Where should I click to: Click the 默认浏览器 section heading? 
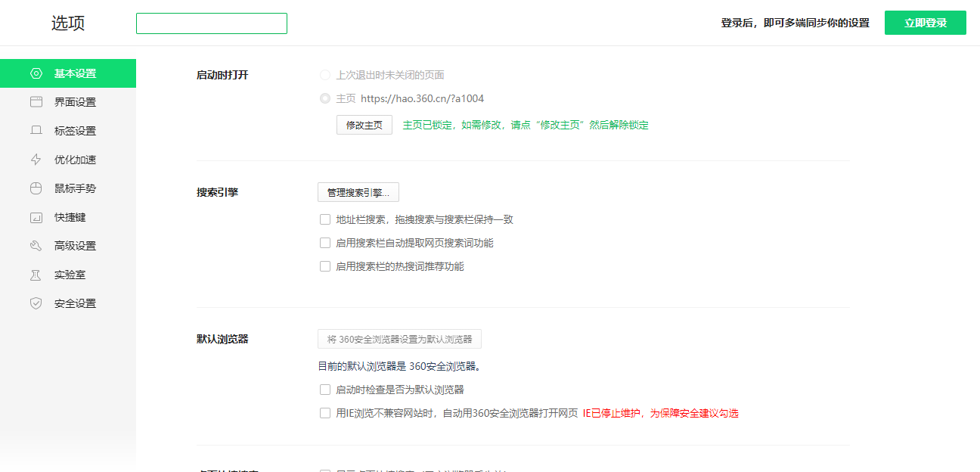pos(222,339)
